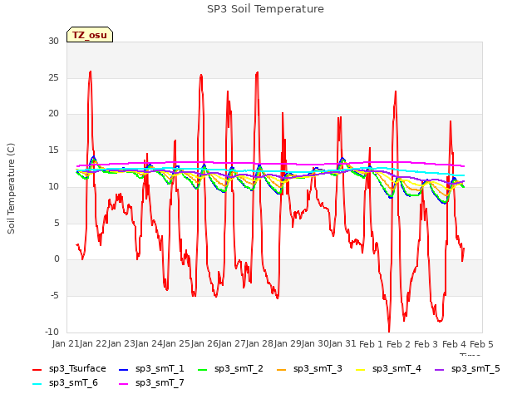
Task: Click the yellow sp3_smT_4 legend swatch
Action: [x=361, y=369]
